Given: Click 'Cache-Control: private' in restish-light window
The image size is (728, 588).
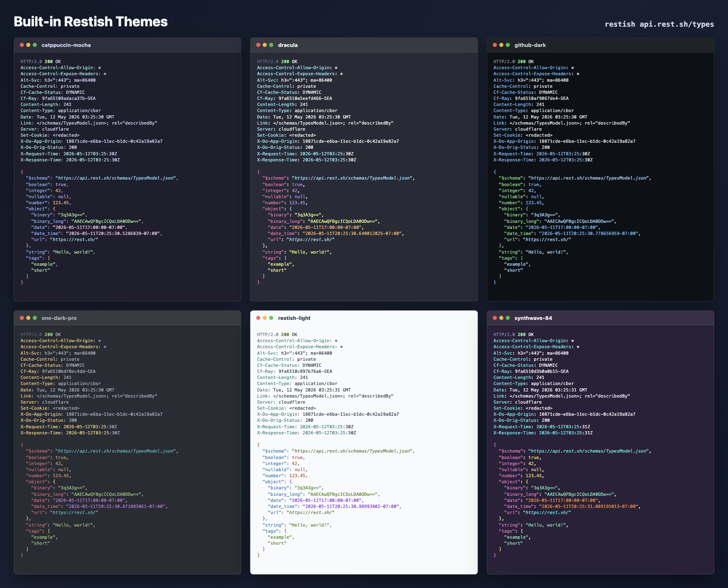Looking at the screenshot, I should 286,359.
